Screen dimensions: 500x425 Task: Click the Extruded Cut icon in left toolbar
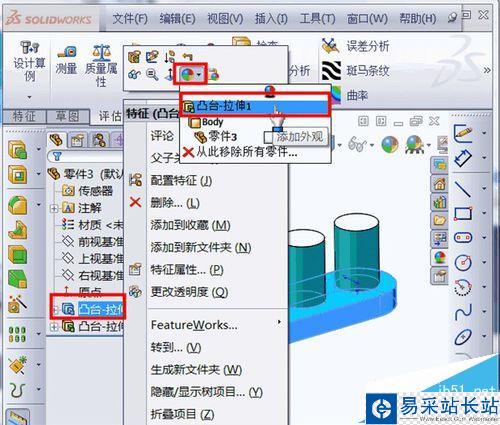click(x=17, y=174)
